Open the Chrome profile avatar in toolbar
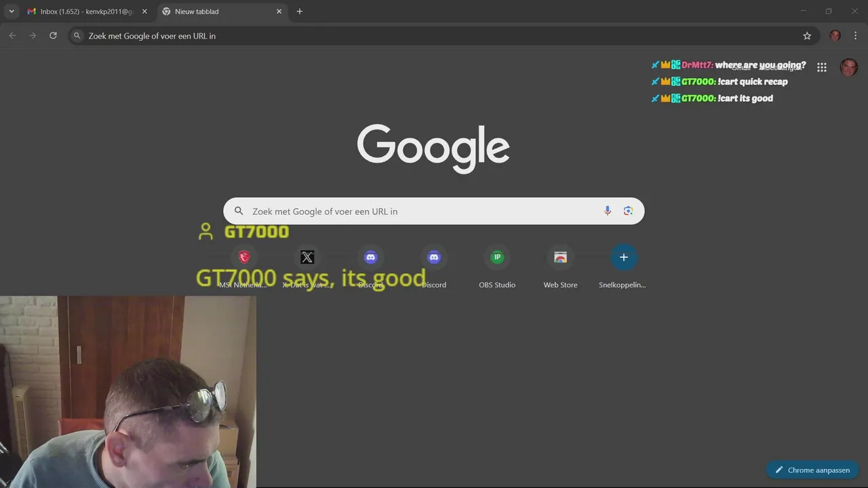The width and height of the screenshot is (868, 488). 835,36
